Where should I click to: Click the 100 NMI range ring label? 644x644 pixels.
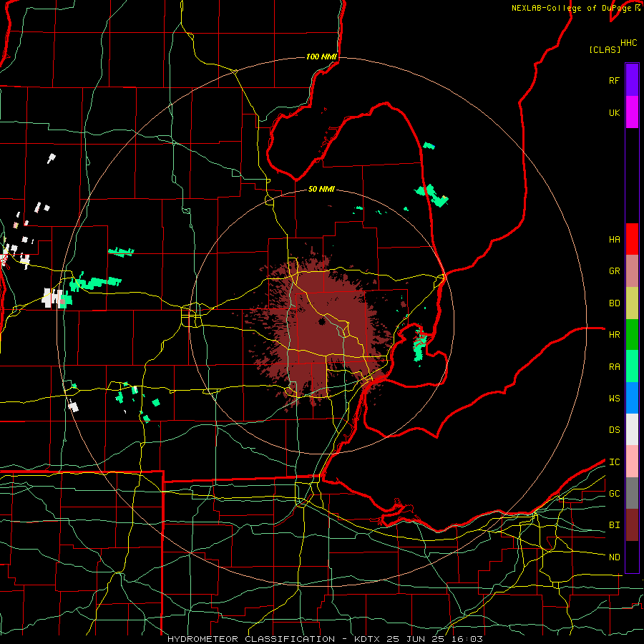tap(321, 57)
